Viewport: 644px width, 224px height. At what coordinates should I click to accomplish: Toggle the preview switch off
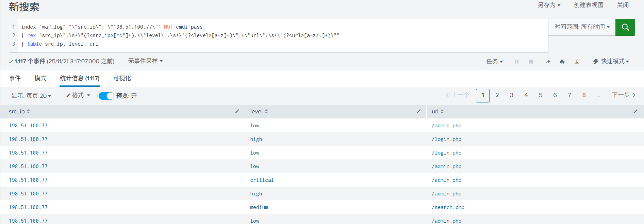(x=106, y=96)
